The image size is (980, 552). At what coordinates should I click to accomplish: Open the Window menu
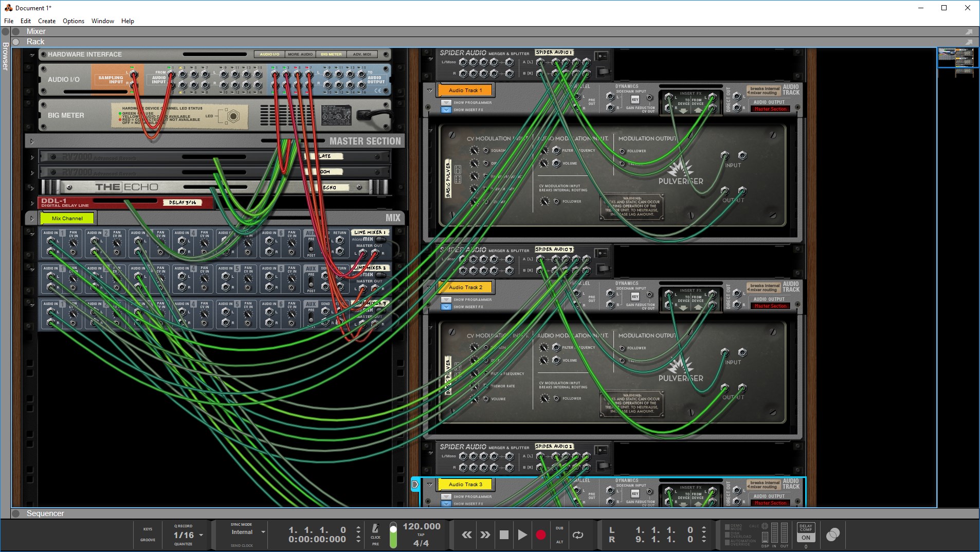[x=103, y=21]
